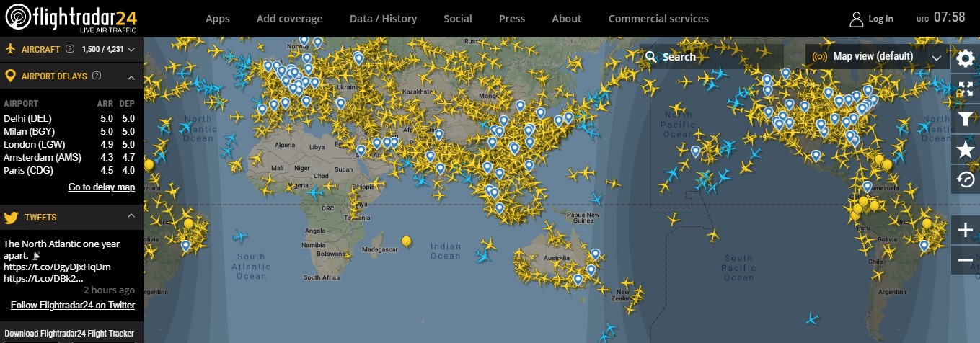The height and width of the screenshot is (343, 980).
Task: Click the South Pacific Ocean map label
Action: coord(738,267)
